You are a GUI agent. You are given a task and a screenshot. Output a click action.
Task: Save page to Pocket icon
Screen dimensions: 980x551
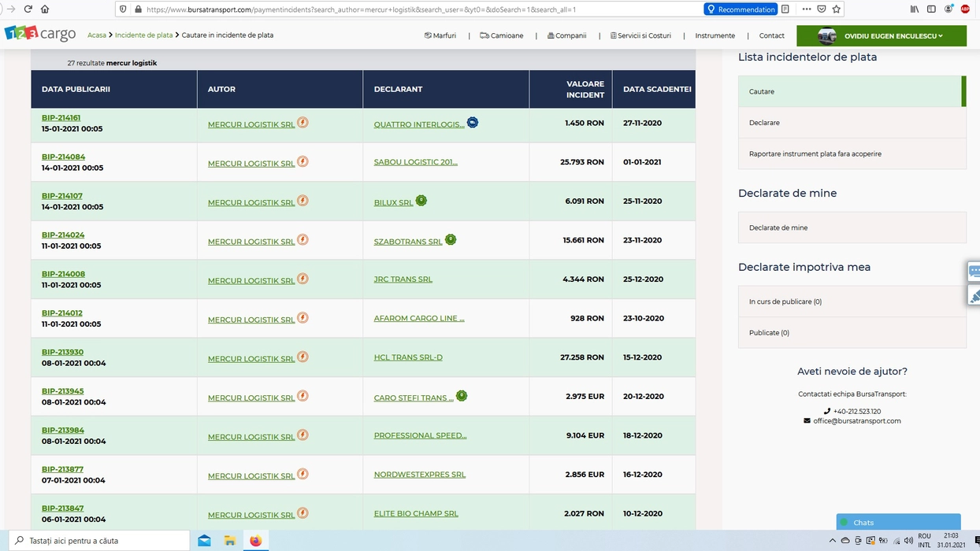click(x=821, y=9)
